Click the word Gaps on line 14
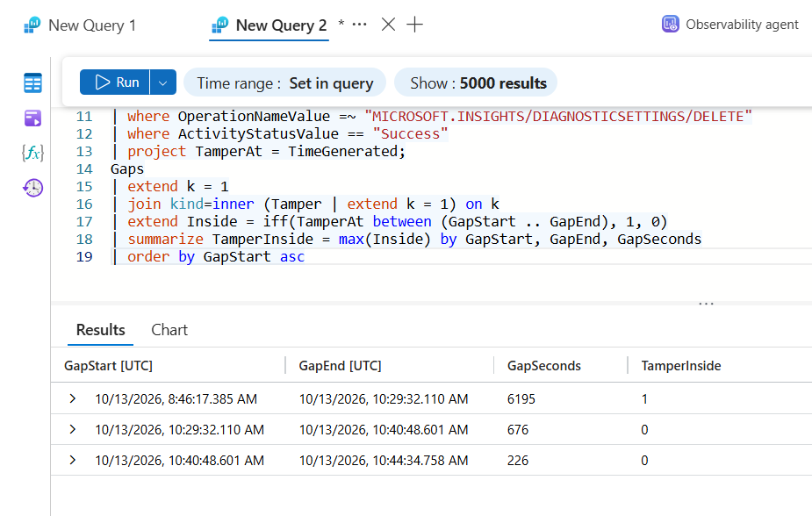The width and height of the screenshot is (812, 516). point(127,169)
